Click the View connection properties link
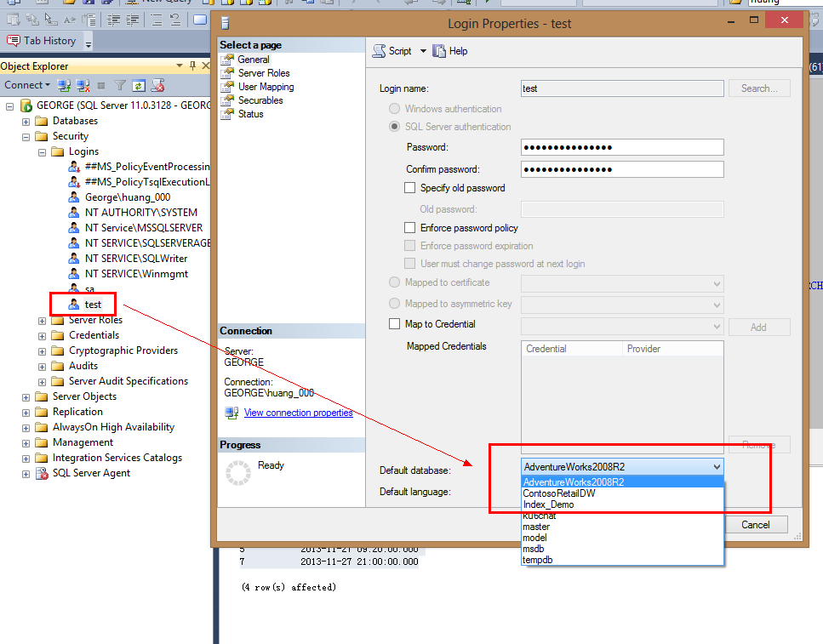This screenshot has height=644, width=823. pos(298,413)
